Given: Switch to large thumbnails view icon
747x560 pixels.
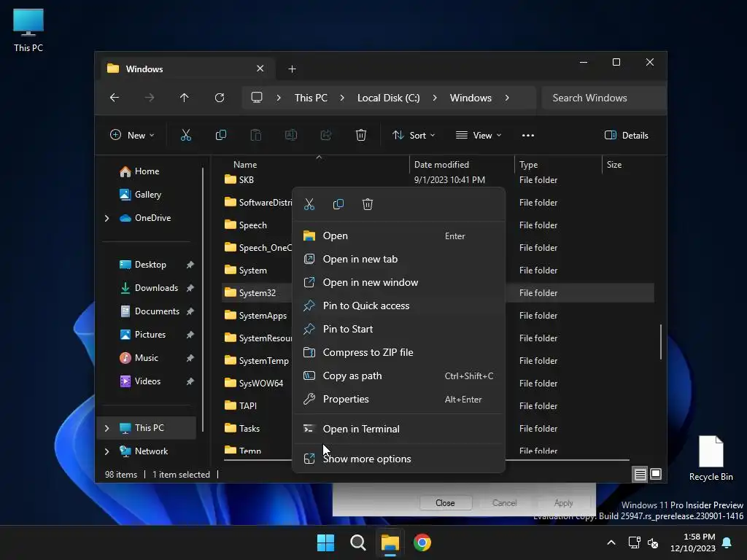Looking at the screenshot, I should [656, 474].
